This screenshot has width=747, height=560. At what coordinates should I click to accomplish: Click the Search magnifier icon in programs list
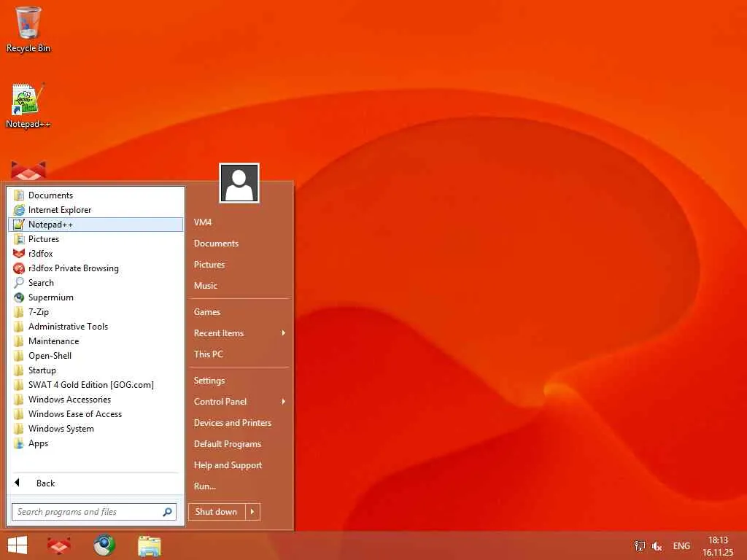[19, 283]
